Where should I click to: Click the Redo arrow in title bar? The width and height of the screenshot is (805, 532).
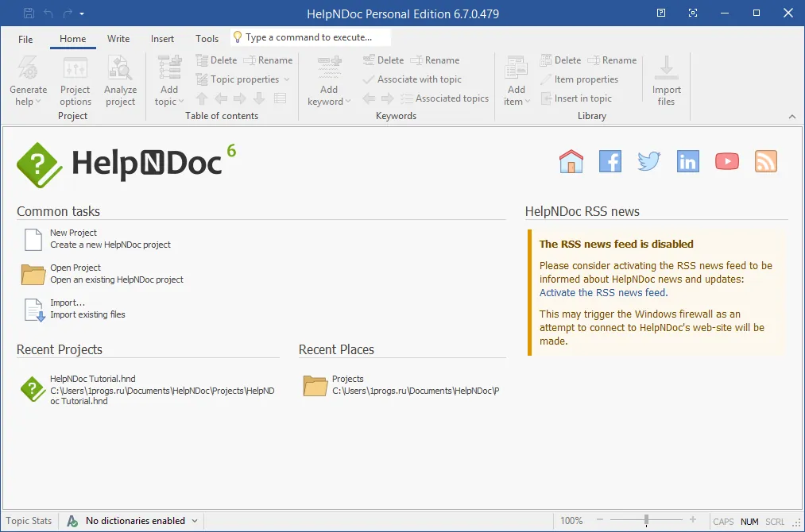(x=68, y=13)
